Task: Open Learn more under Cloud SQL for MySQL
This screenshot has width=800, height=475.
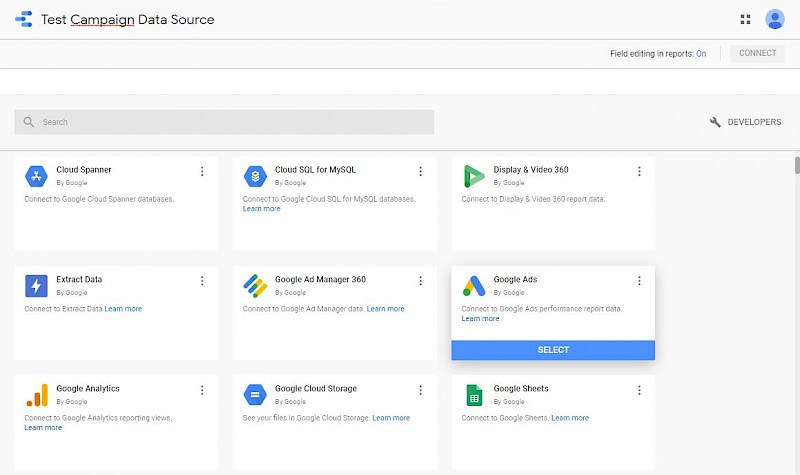Action: click(x=261, y=209)
